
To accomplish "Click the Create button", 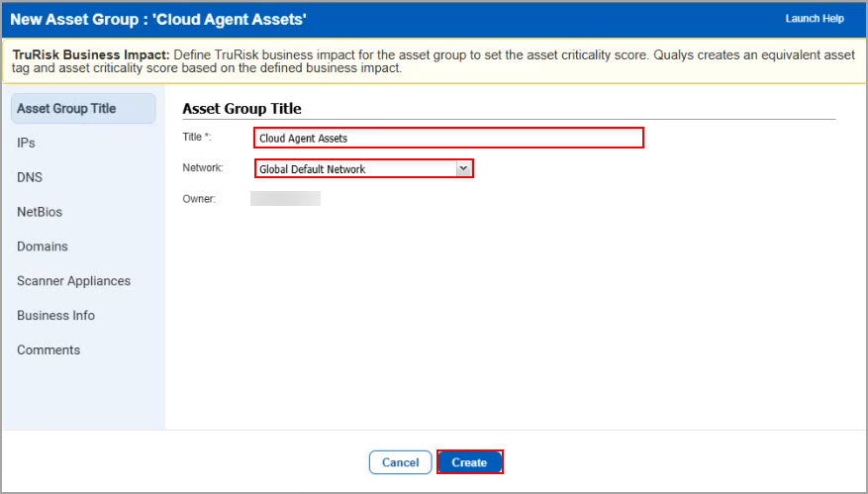I will click(469, 462).
